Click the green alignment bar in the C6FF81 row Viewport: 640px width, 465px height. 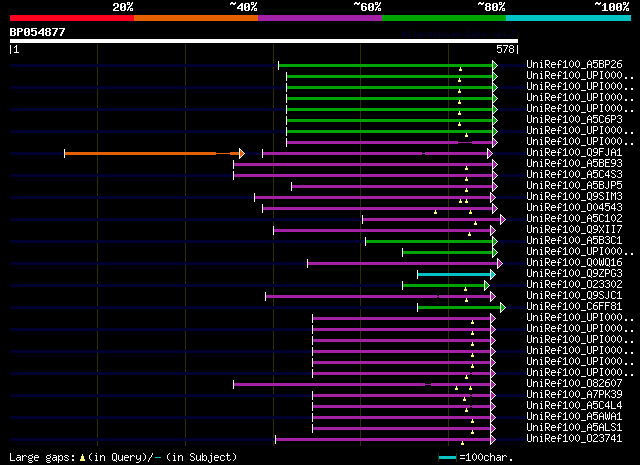coord(461,308)
